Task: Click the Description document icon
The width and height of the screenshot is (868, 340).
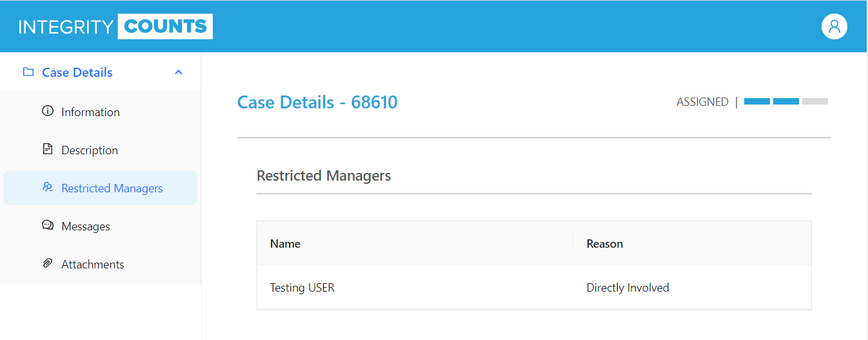Action: 47,150
